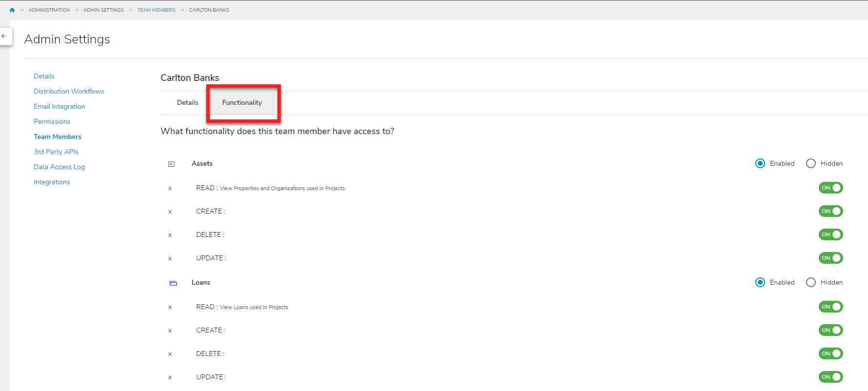Select Hidden radio for Loans
This screenshot has height=391, width=868.
[x=811, y=282]
